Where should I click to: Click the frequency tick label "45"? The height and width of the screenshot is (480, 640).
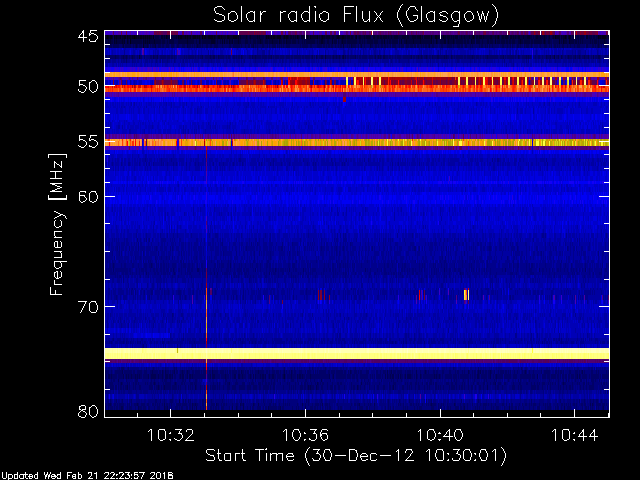88,36
